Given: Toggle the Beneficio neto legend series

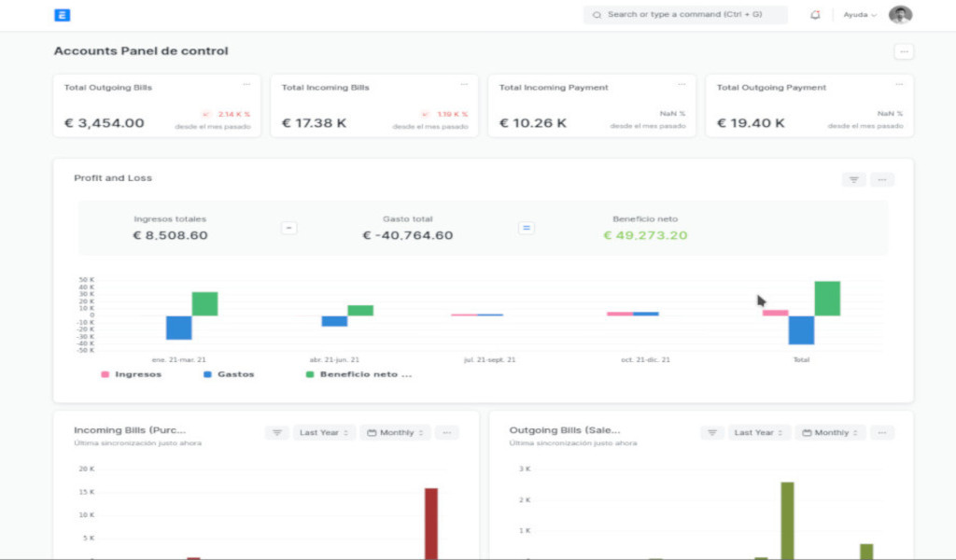Looking at the screenshot, I should pyautogui.click(x=359, y=374).
